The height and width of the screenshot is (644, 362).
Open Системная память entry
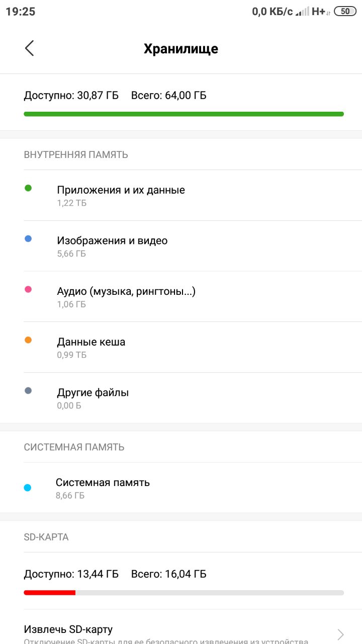tap(181, 488)
